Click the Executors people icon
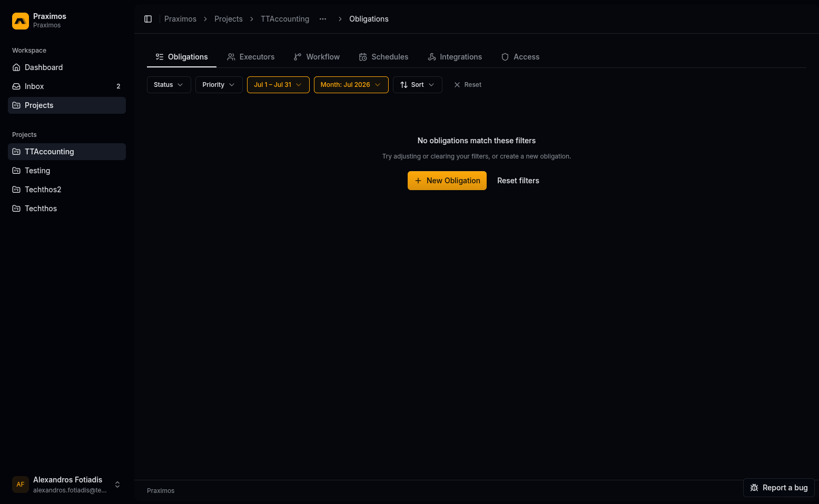Screen dimensions: 819x504 231,57
